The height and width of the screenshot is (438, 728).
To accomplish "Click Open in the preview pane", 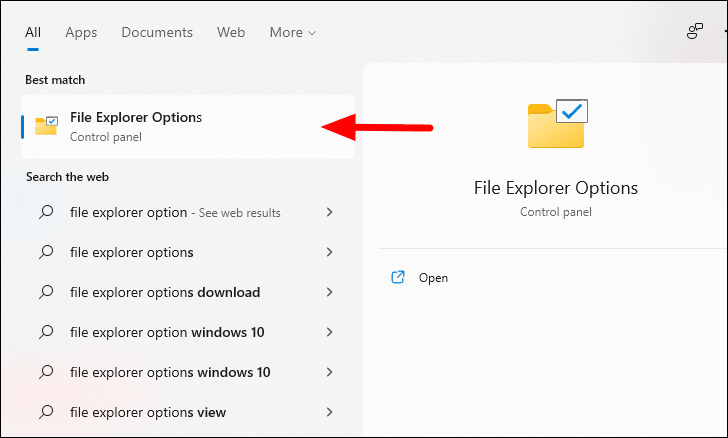I will point(433,278).
